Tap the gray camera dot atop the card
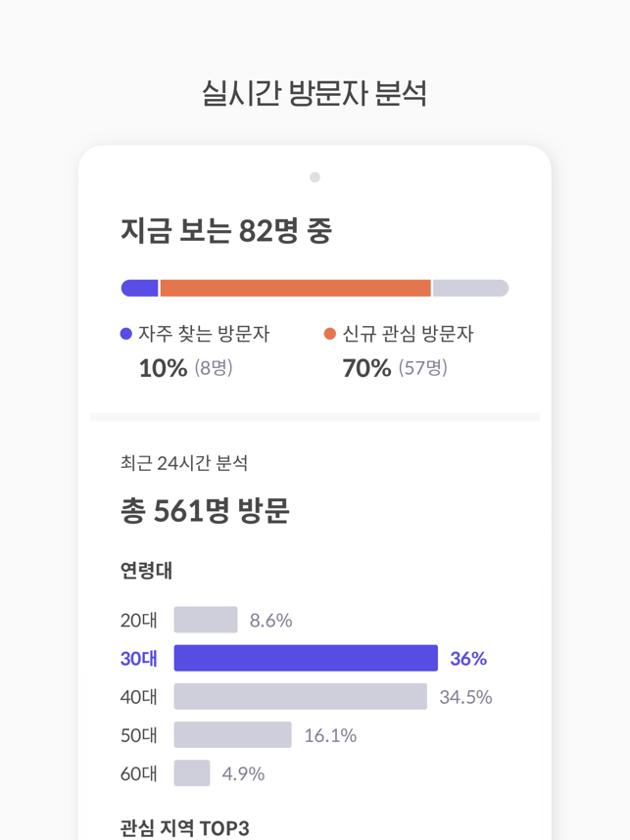Viewport: 630px width, 840px height. (x=315, y=177)
